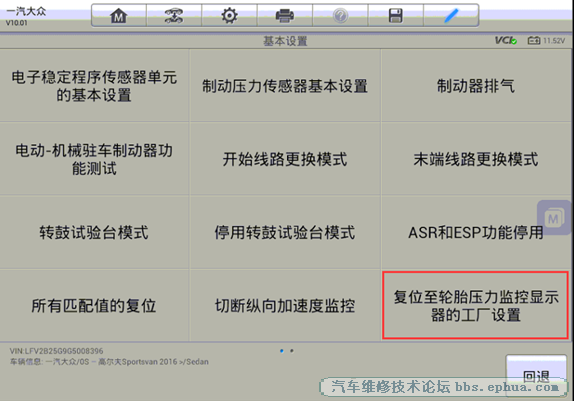Open 电动-机械驻车制动器功能测试

coord(94,159)
